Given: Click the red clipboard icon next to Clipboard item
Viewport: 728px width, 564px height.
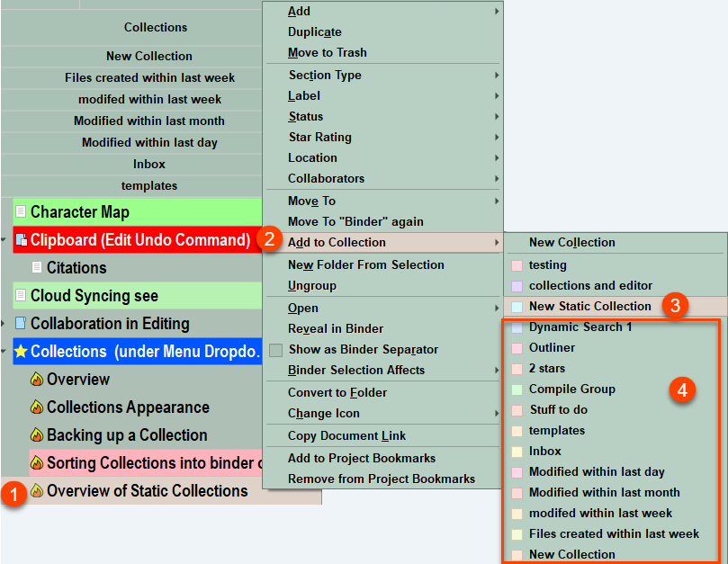Looking at the screenshot, I should 22,240.
